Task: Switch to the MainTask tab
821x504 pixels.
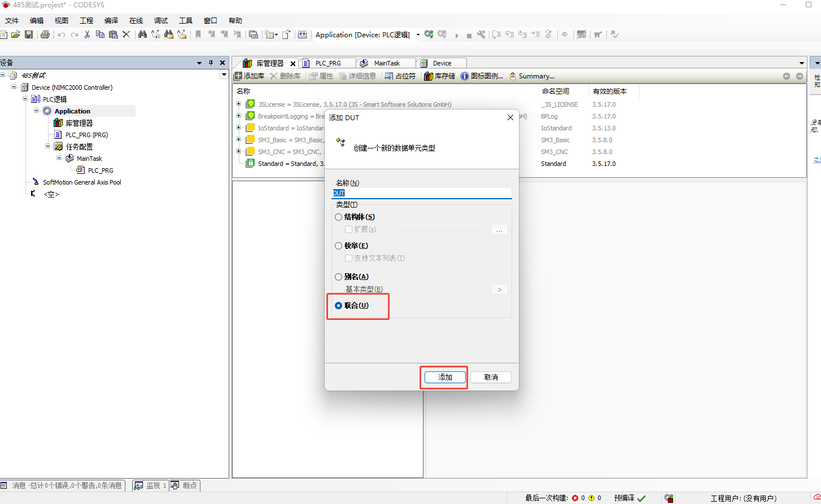Action: coord(387,63)
